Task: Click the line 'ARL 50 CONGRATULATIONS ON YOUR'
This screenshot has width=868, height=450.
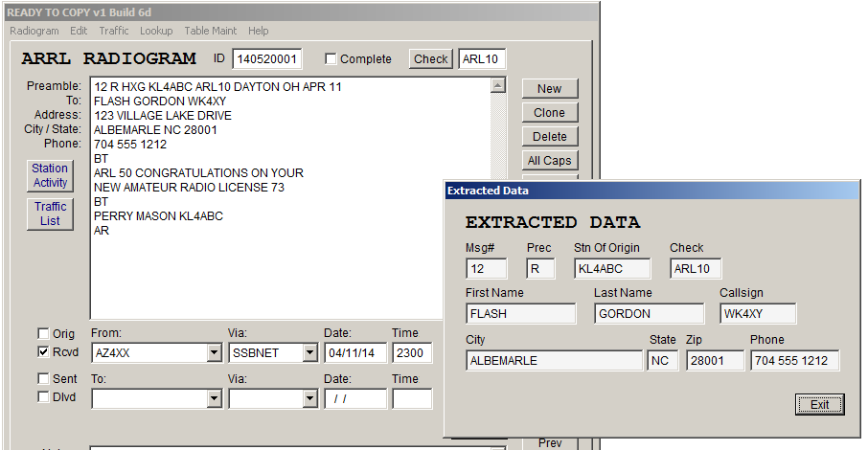Action: [x=198, y=173]
